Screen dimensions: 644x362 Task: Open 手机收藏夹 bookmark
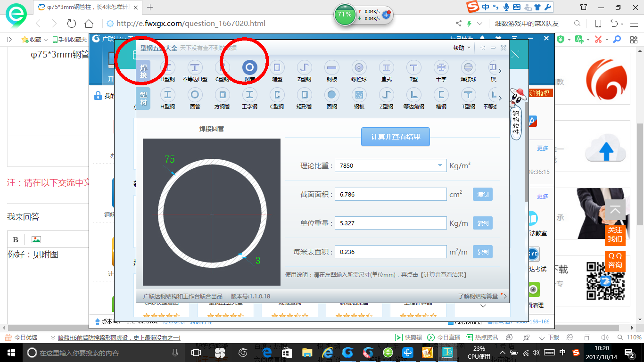tap(69, 40)
